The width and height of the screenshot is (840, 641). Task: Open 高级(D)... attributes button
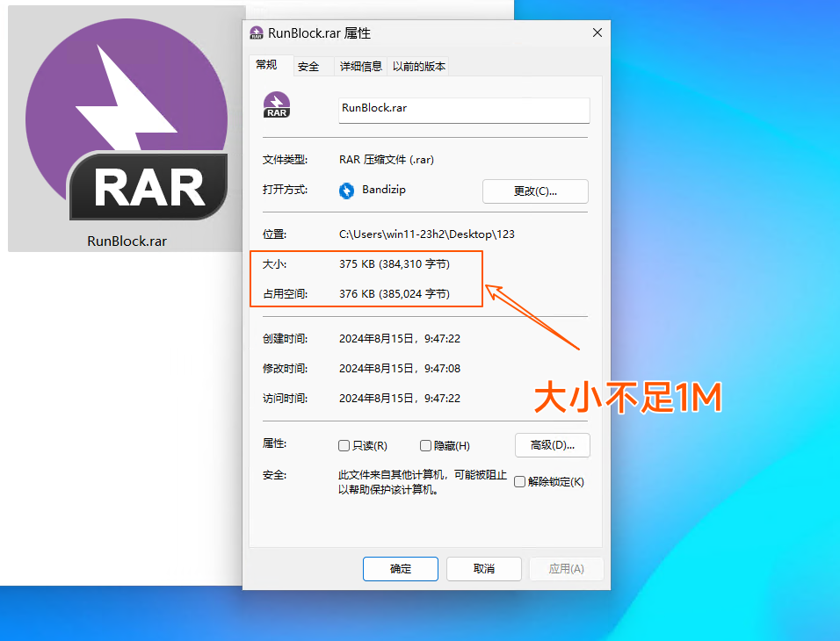[553, 445]
